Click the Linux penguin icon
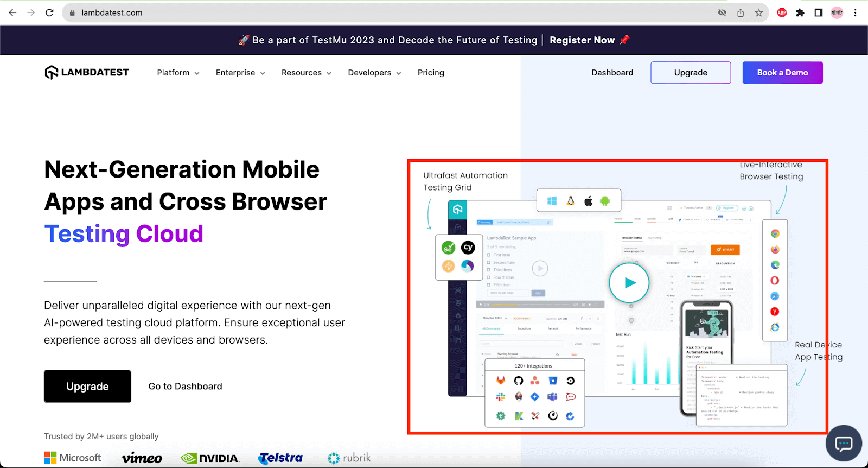 point(570,201)
